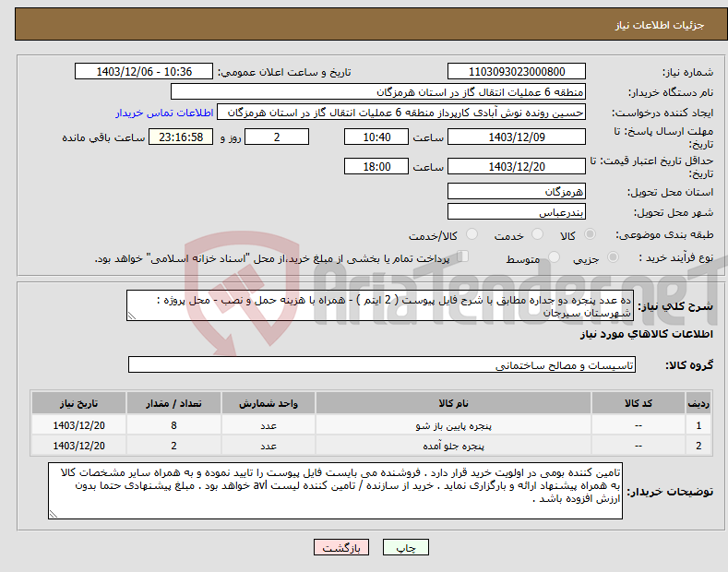The image size is (728, 572).
Task: Select the متوسط purchase type radio
Action: point(554,256)
